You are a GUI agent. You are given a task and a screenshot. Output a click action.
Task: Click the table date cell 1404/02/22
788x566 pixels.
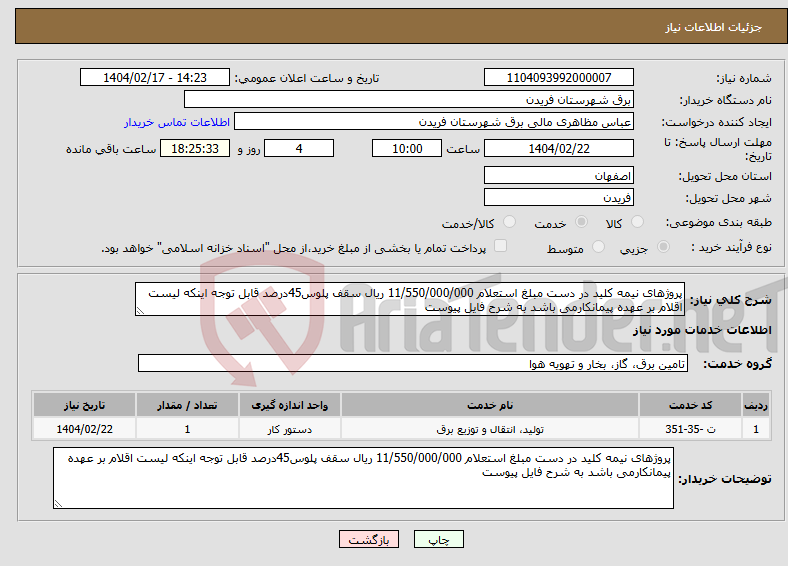coord(84,429)
